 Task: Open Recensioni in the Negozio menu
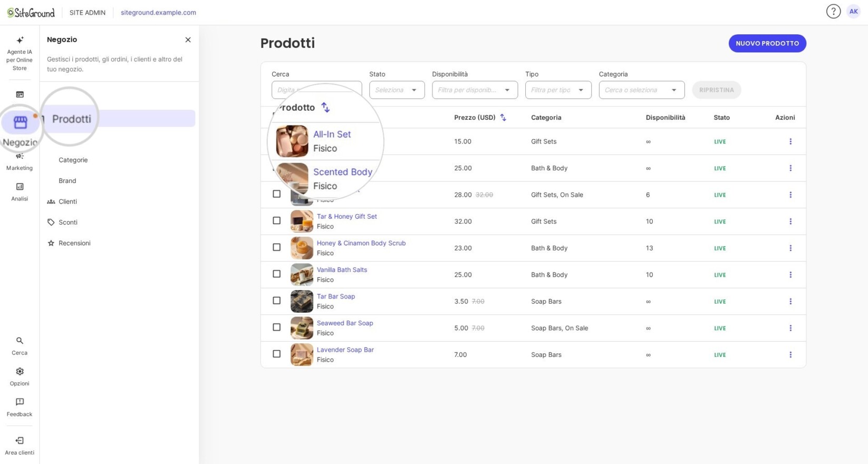(74, 243)
